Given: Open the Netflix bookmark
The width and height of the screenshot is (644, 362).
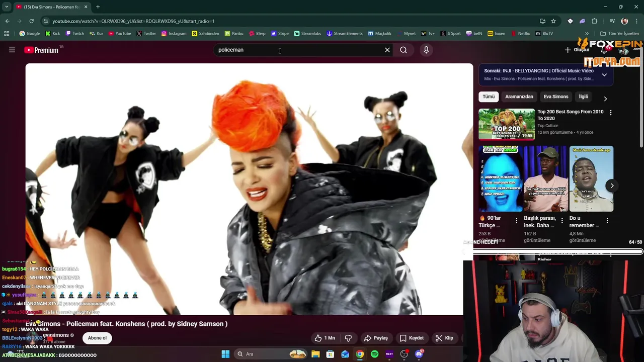Looking at the screenshot, I should (520, 34).
